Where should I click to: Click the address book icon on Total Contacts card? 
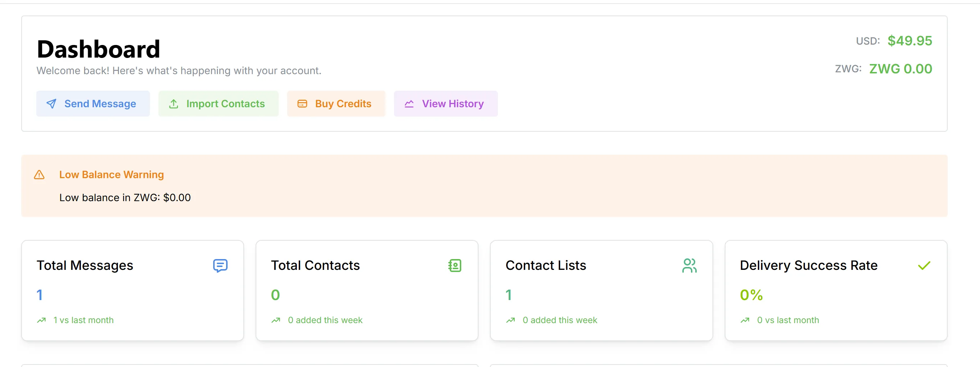[455, 265]
